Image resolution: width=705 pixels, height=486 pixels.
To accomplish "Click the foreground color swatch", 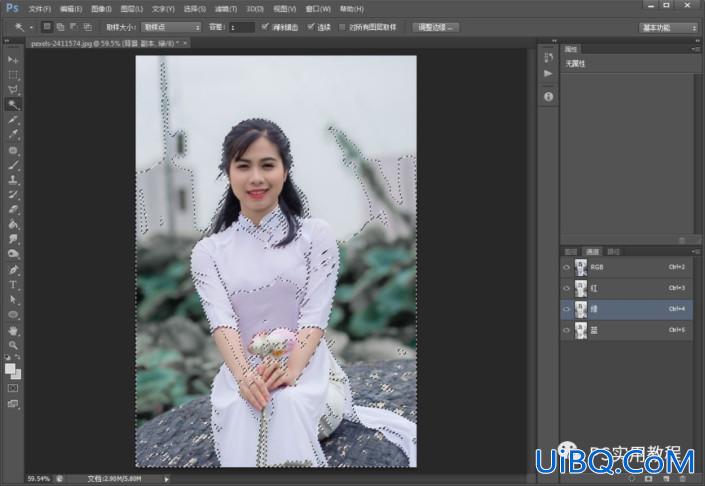I will tap(9, 369).
